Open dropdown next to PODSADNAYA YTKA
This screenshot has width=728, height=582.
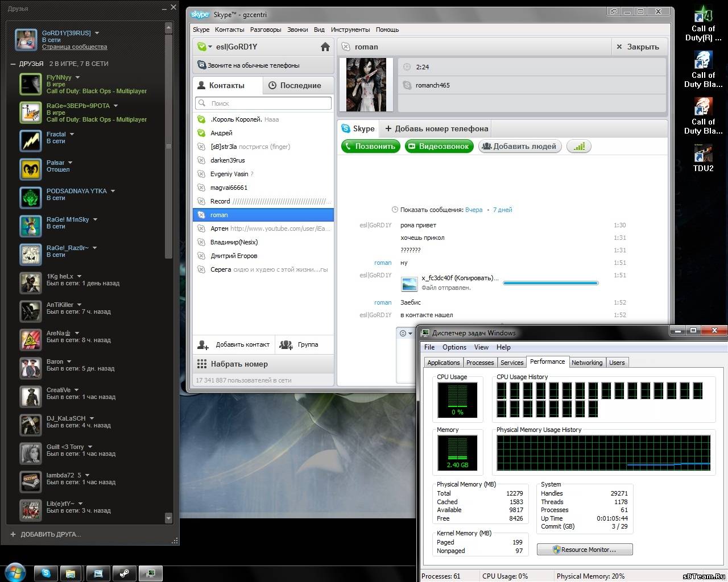click(113, 191)
